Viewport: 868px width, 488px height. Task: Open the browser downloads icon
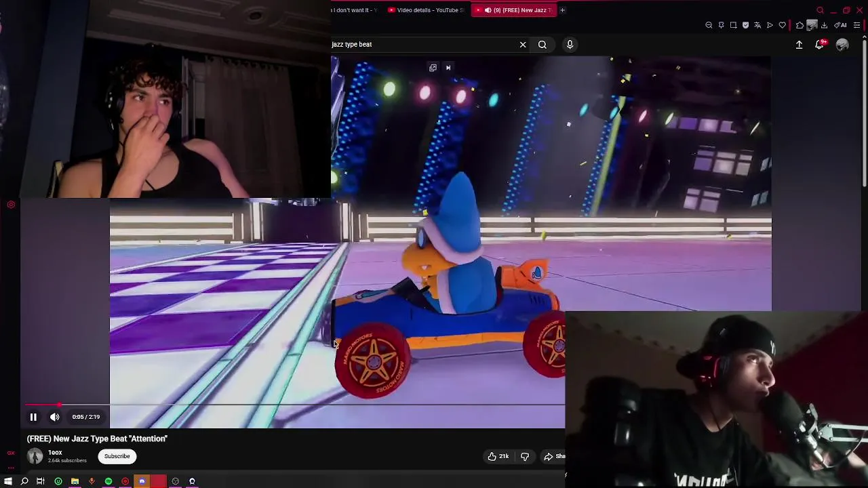point(824,26)
